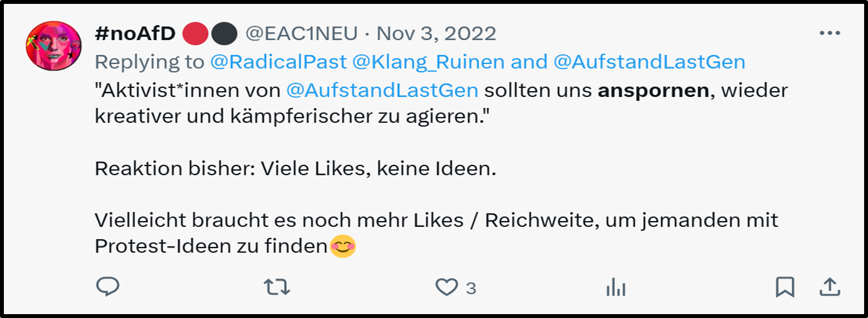Click the reply speech bubble icon
868x318 pixels.
click(108, 287)
